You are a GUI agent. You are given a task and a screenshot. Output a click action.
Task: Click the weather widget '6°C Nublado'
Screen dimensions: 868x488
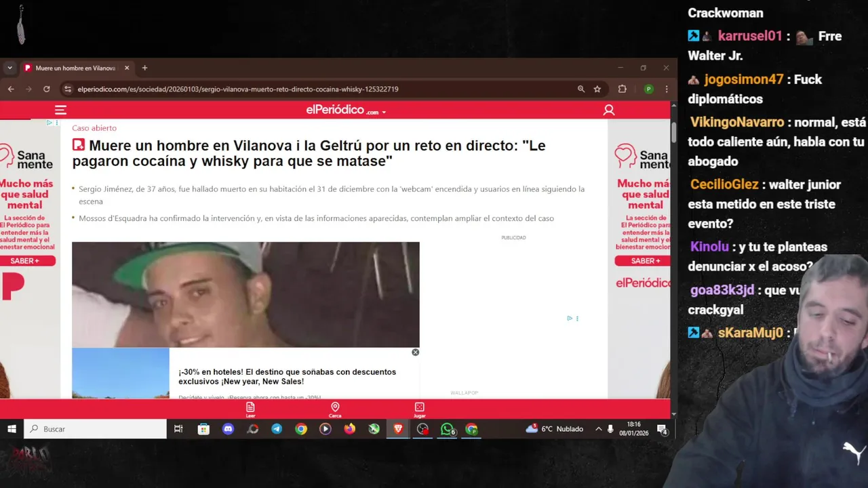coord(555,429)
